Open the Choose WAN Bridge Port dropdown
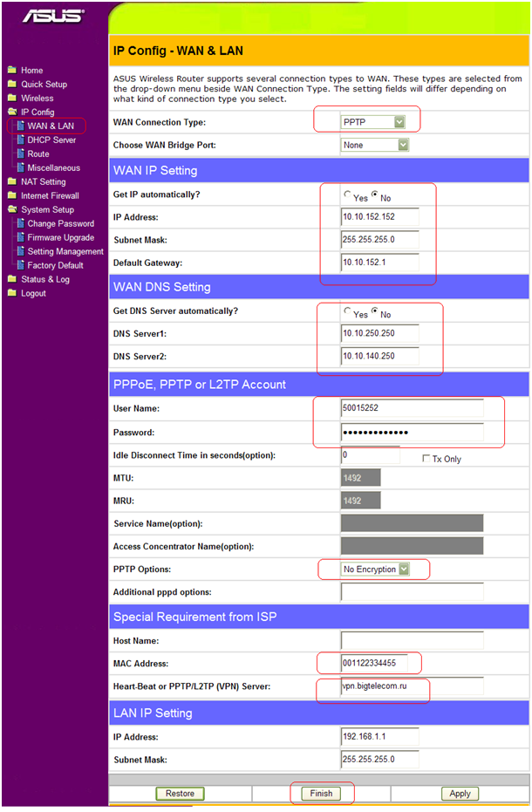This screenshot has height=812, width=532. click(x=375, y=145)
